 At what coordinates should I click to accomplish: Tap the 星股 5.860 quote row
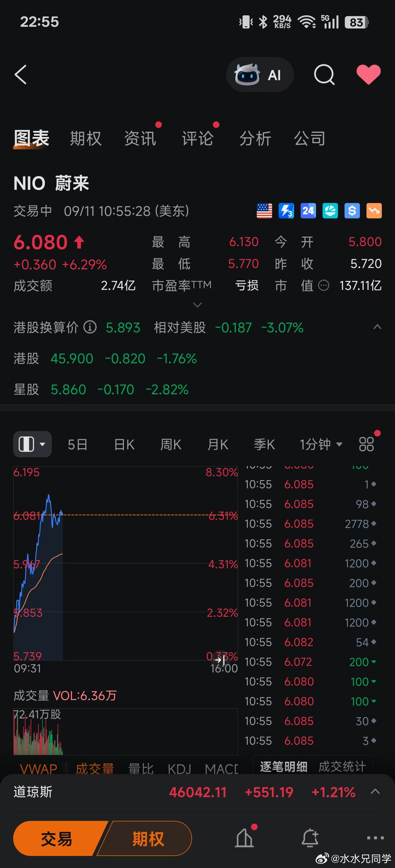(x=101, y=390)
